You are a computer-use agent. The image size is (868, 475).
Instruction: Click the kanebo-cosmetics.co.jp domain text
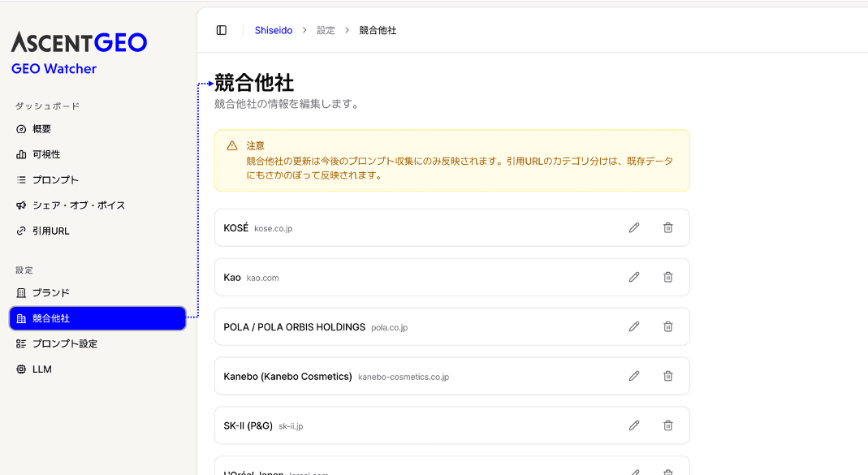click(404, 377)
